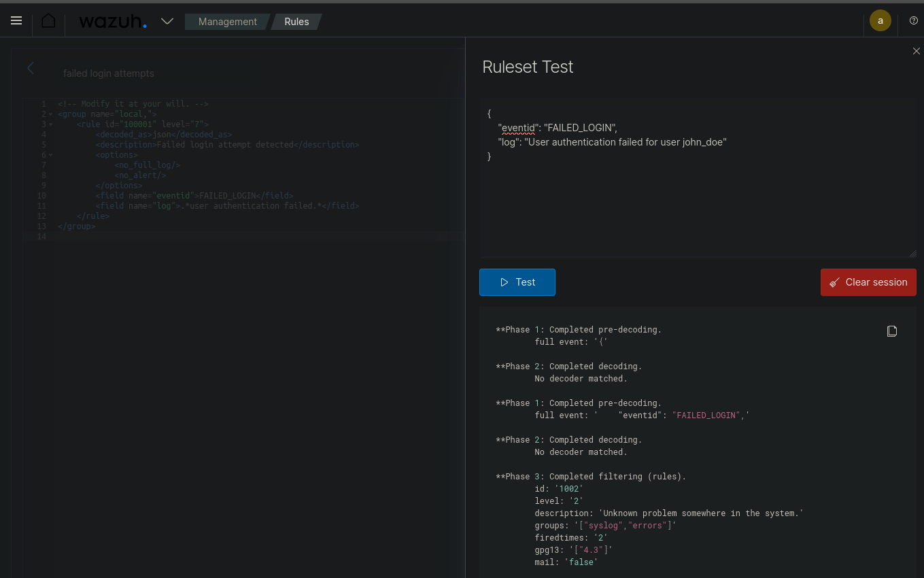The width and height of the screenshot is (924, 578).
Task: Click the mail 'false' output line
Action: point(566,562)
